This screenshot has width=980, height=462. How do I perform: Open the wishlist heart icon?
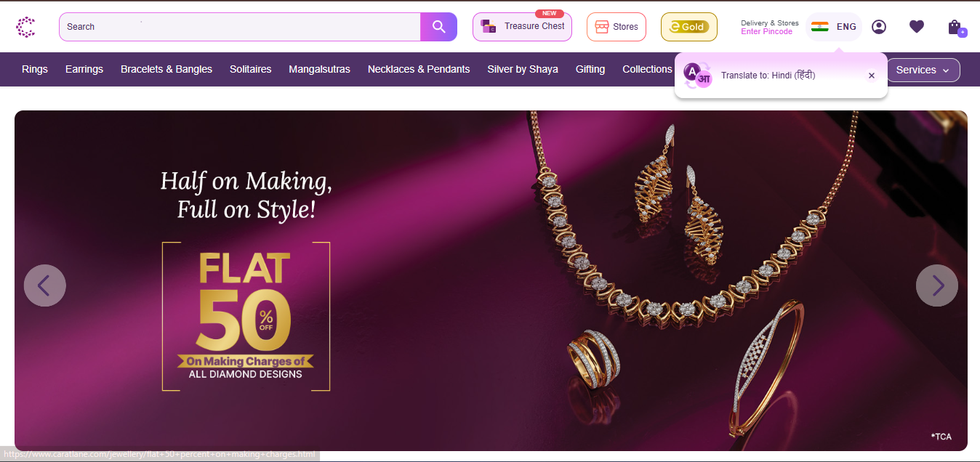pos(917,27)
